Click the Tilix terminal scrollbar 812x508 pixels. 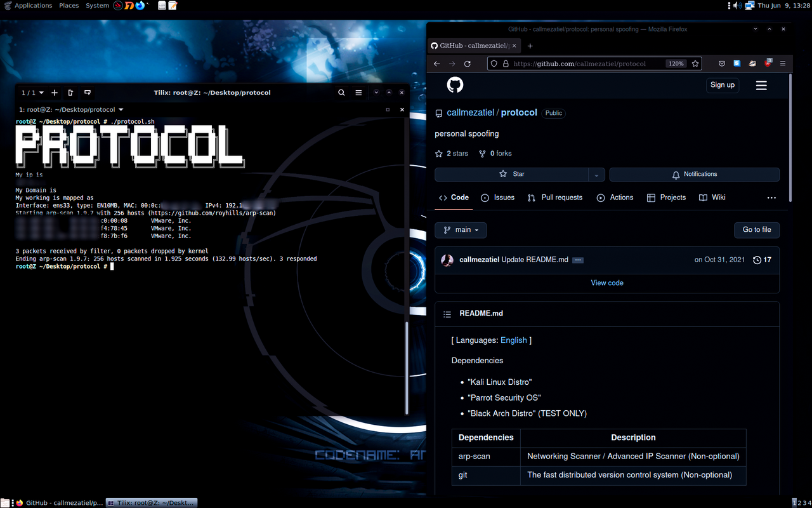coord(407,367)
